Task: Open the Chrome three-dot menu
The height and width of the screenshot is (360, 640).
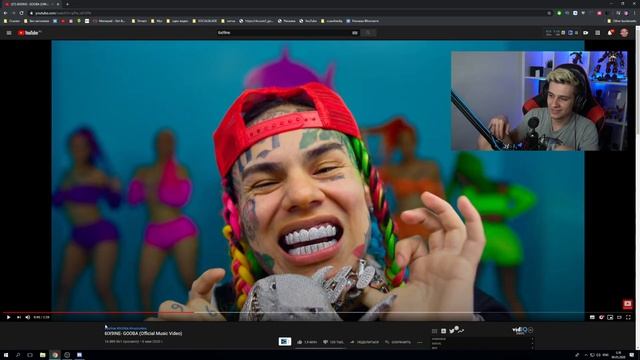Action: [635, 13]
